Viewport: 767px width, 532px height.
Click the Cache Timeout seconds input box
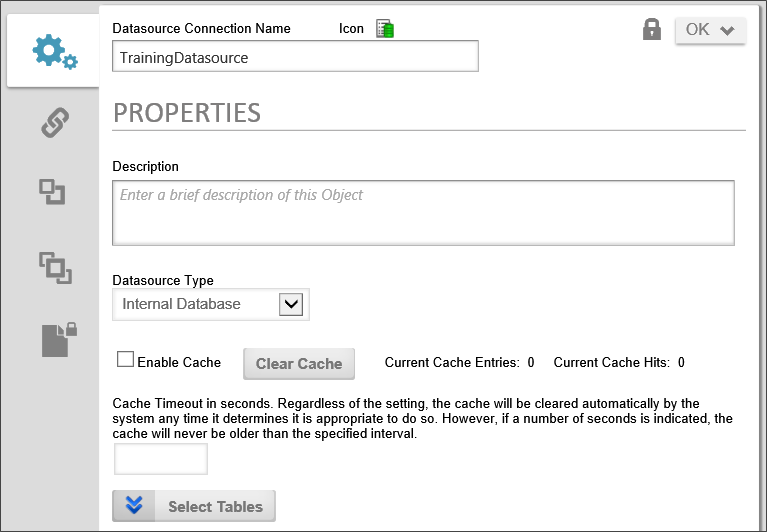click(161, 459)
